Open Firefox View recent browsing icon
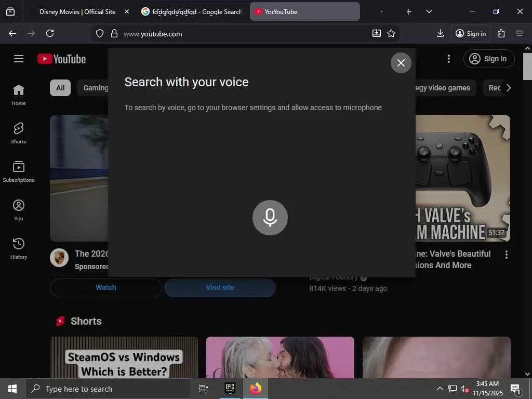Image resolution: width=532 pixels, height=399 pixels. [10, 11]
